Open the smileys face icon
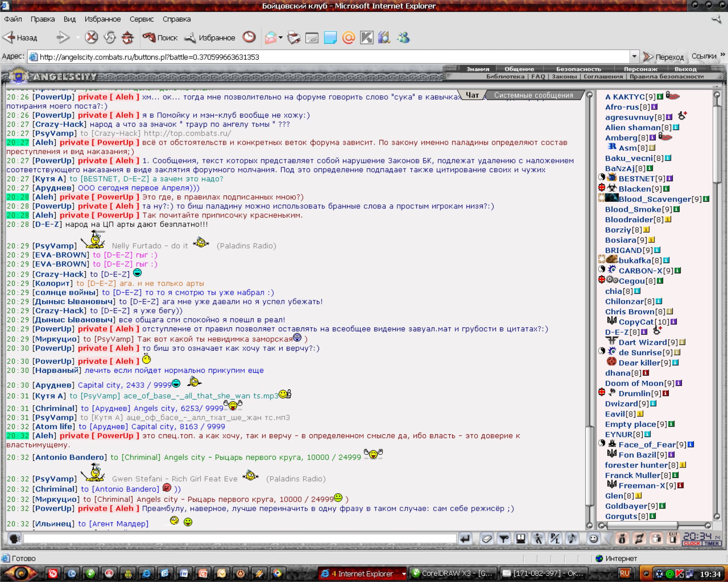The image size is (728, 582). (x=593, y=538)
